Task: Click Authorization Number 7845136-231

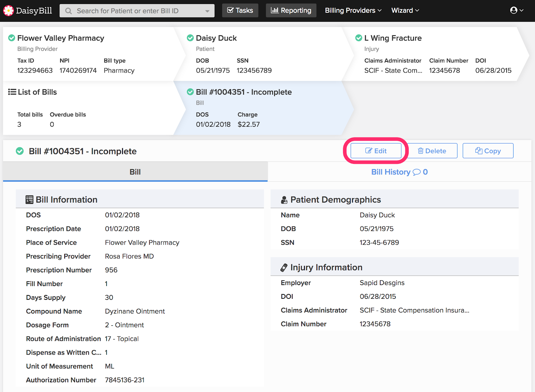Action: point(125,380)
